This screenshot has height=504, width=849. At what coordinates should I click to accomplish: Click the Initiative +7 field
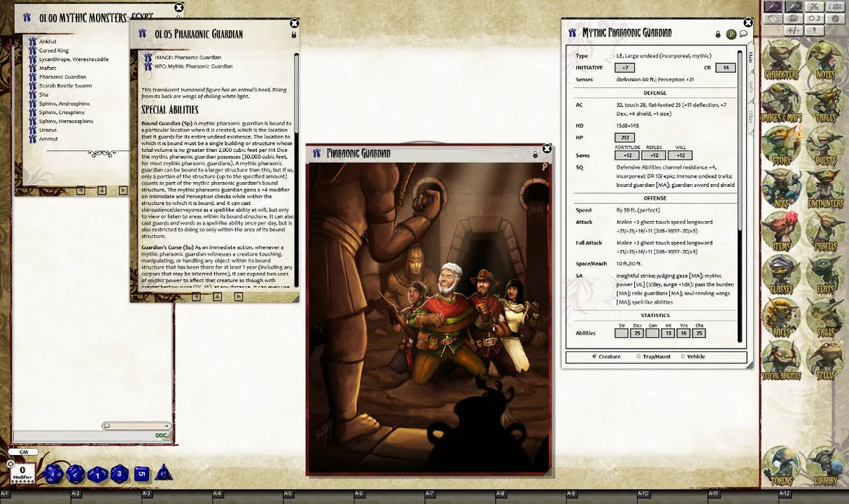point(625,67)
